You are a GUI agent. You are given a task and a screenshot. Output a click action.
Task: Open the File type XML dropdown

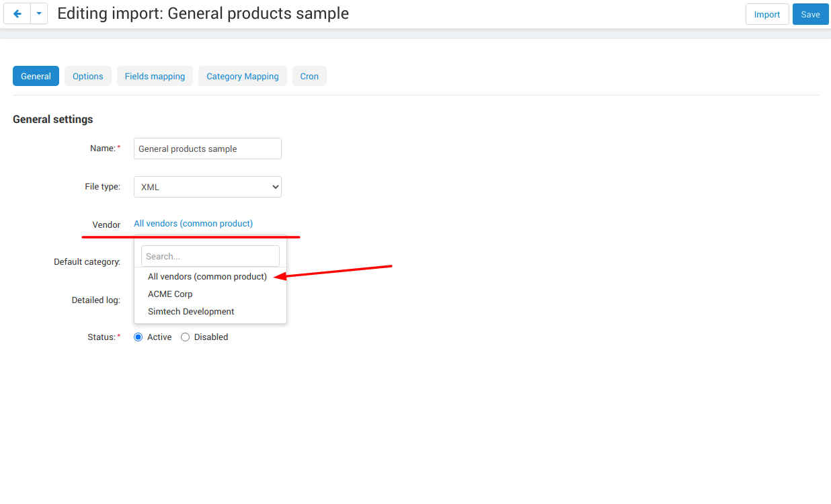click(x=208, y=187)
